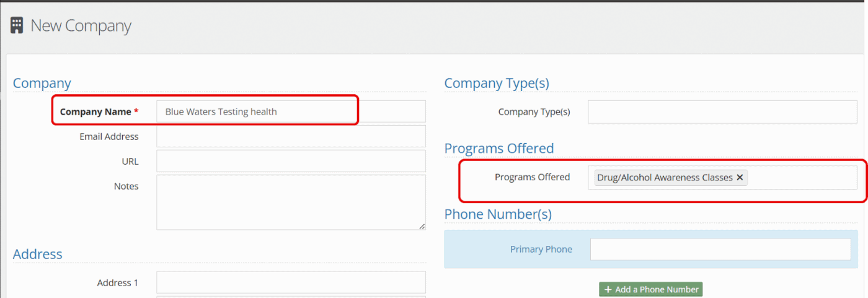Remove Drug/Alcohol Awareness Classes tag
This screenshot has width=868, height=298.
point(740,178)
